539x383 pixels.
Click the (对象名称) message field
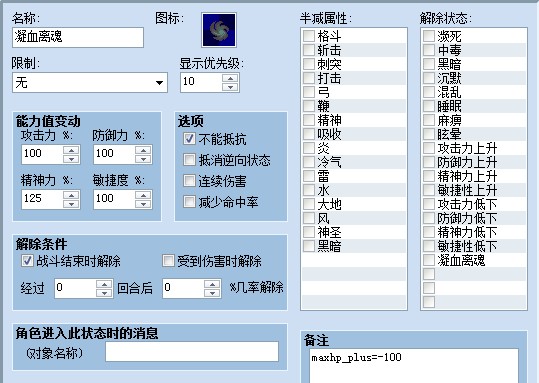point(192,351)
